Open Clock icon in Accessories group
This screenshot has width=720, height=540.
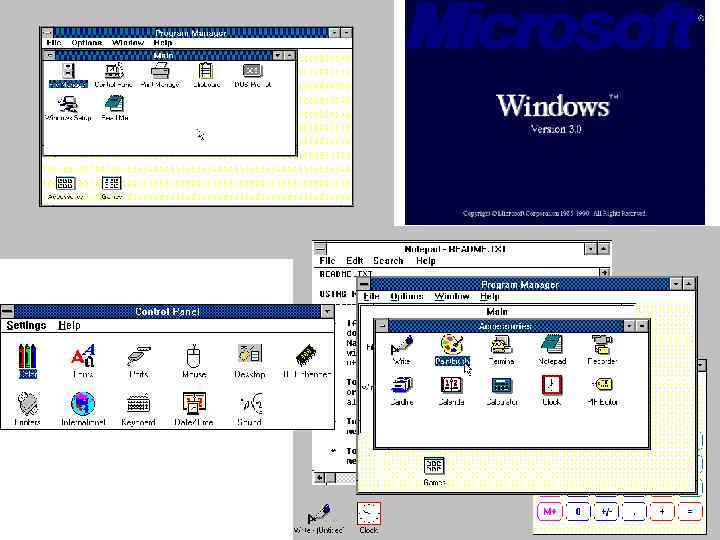coord(551,391)
